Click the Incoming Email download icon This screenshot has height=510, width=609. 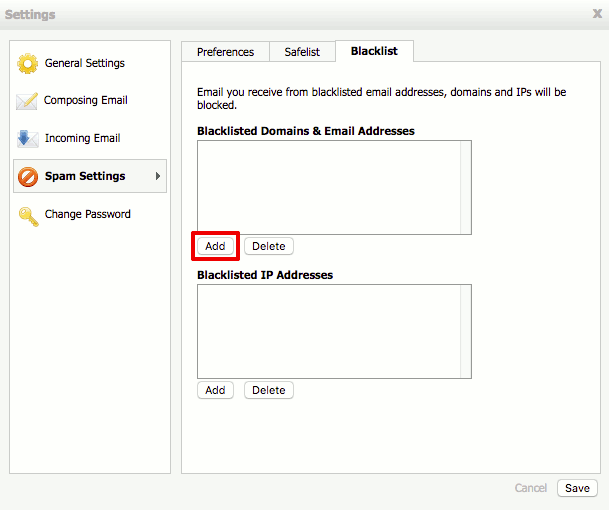(x=27, y=139)
